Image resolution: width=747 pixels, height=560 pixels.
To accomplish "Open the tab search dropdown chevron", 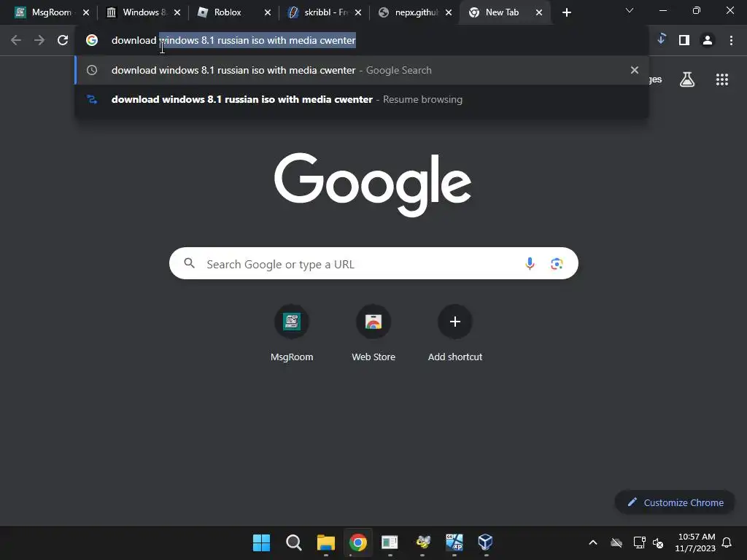I will click(630, 10).
